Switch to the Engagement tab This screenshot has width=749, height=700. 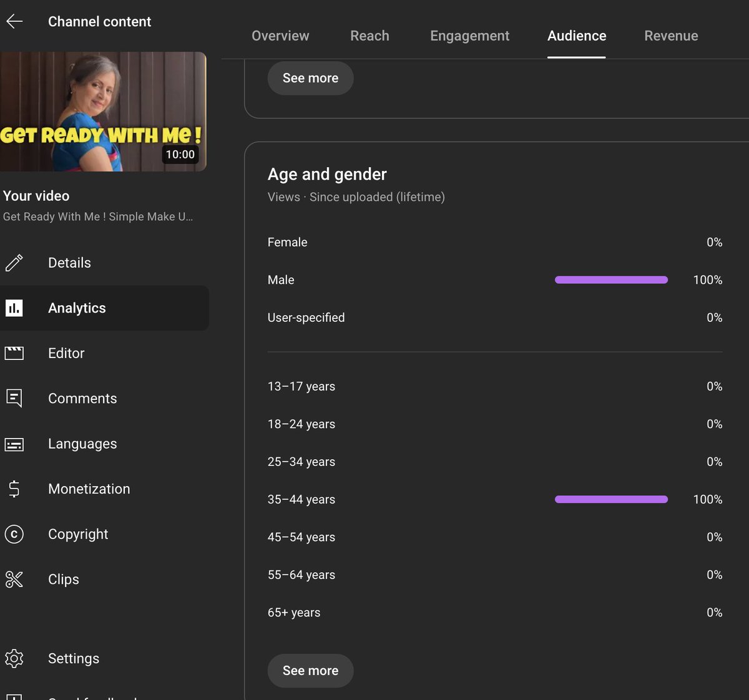(x=469, y=36)
